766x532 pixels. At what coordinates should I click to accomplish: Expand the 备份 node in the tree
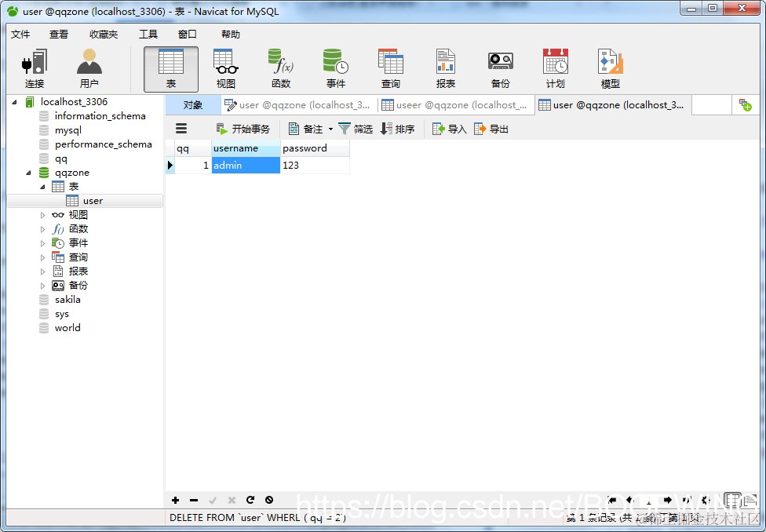(42, 286)
